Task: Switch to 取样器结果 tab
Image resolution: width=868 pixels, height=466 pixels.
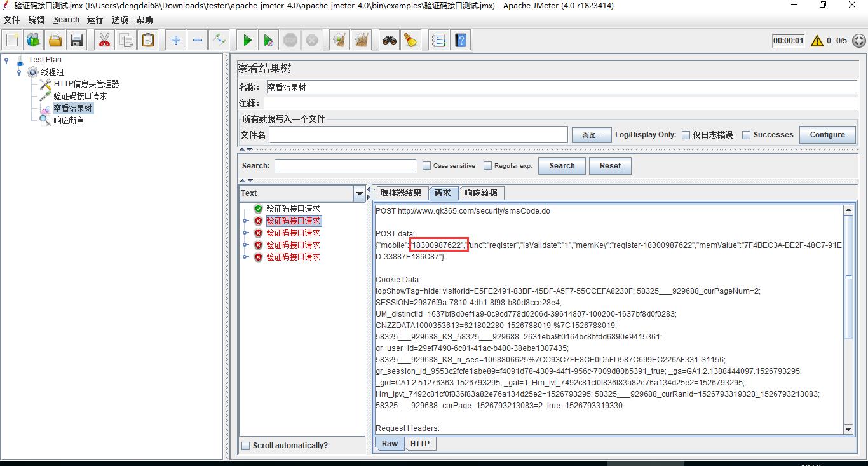Action: (400, 193)
